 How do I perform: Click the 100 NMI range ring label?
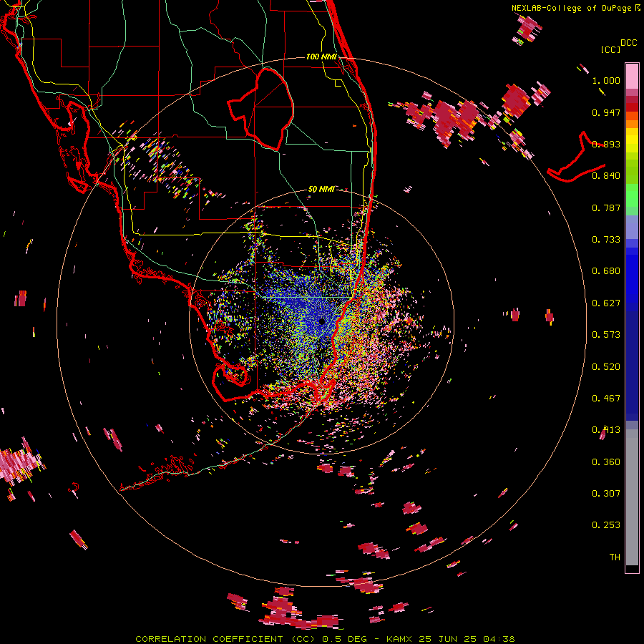pyautogui.click(x=321, y=57)
